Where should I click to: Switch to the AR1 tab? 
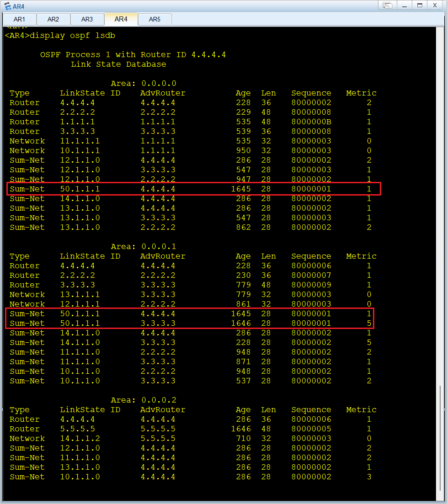19,19
